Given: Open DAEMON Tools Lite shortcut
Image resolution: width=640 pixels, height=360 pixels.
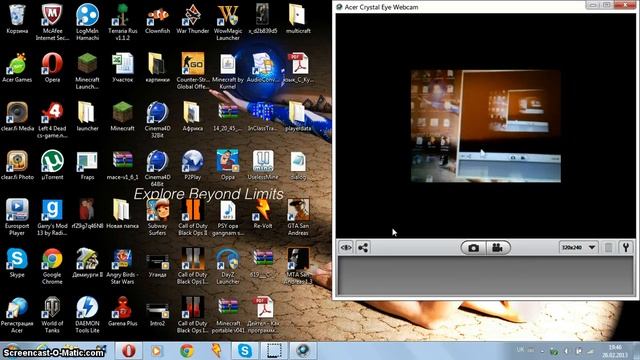Looking at the screenshot, I should [87, 315].
